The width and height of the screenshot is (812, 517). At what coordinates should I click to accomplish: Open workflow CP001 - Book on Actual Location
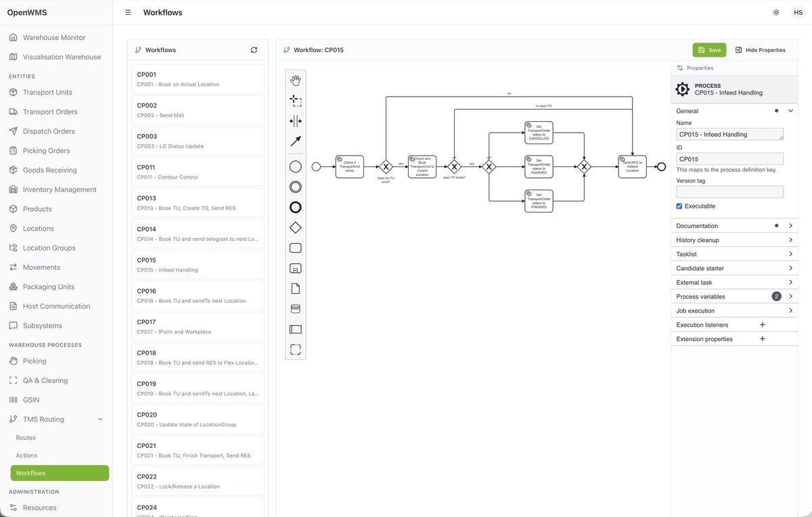coord(198,79)
